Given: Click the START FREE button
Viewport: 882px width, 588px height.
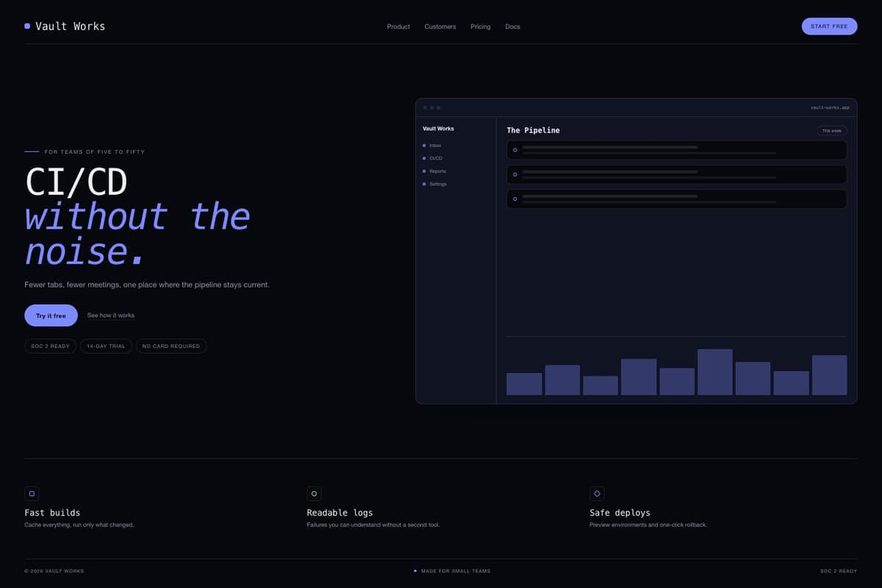Looking at the screenshot, I should click(829, 26).
